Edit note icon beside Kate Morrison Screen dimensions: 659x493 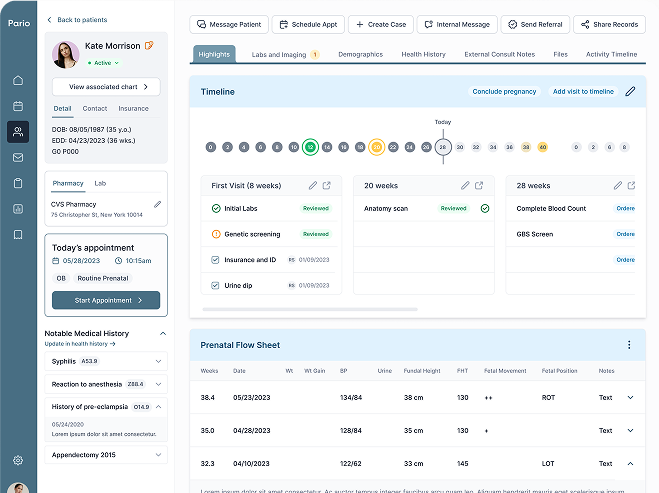pos(149,45)
